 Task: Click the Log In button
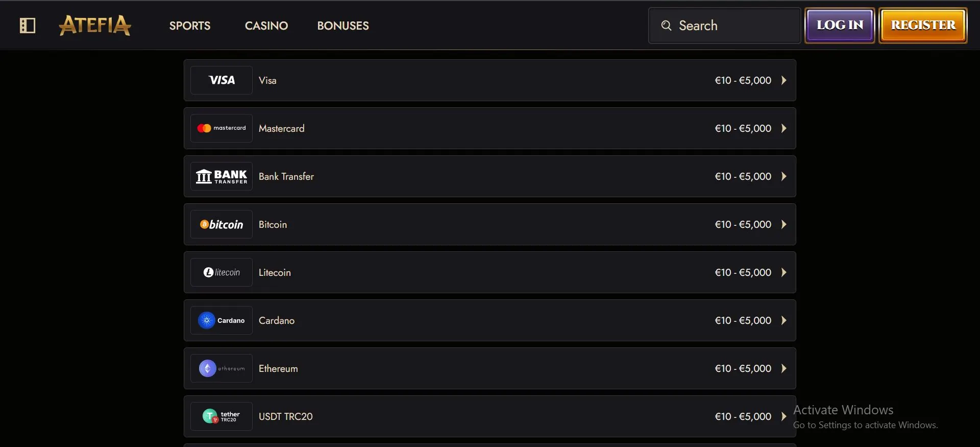(840, 25)
